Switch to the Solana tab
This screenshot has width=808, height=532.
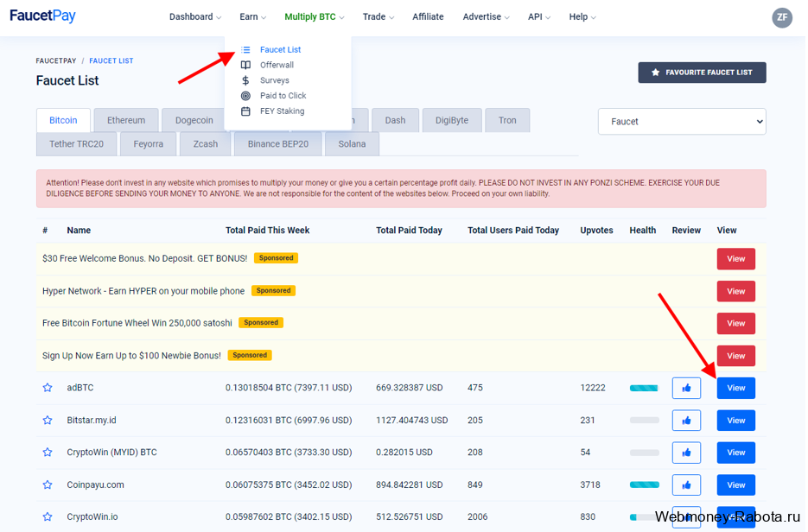point(352,143)
